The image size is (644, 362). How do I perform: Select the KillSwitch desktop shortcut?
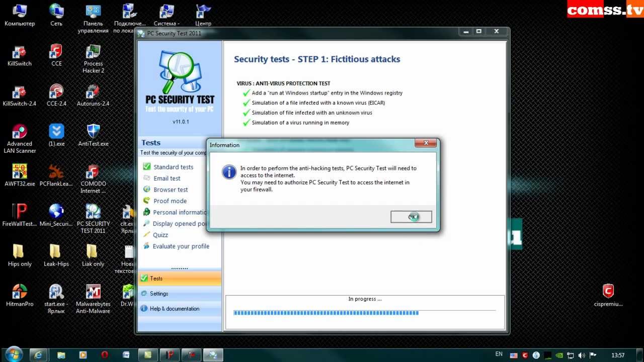point(20,55)
